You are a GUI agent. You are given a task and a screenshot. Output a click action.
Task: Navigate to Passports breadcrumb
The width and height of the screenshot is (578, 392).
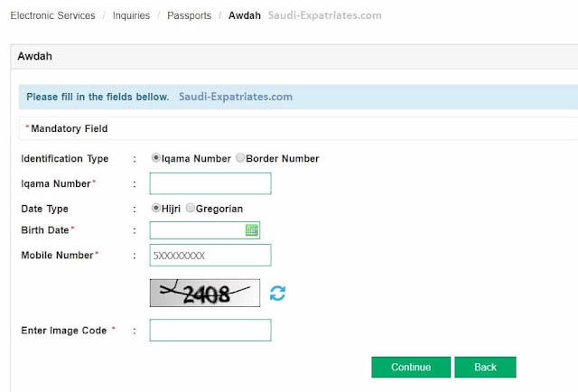[189, 15]
